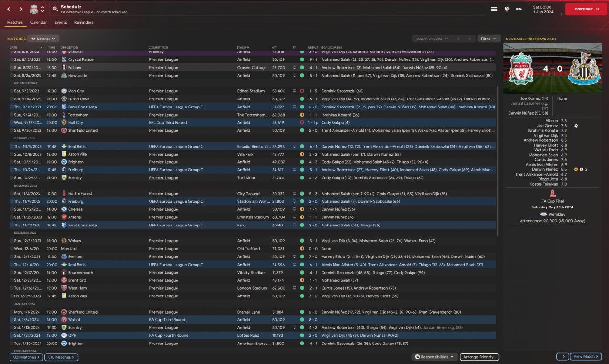609x364 pixels.
Task: Select the Man City match row circle
Action: [11, 91]
